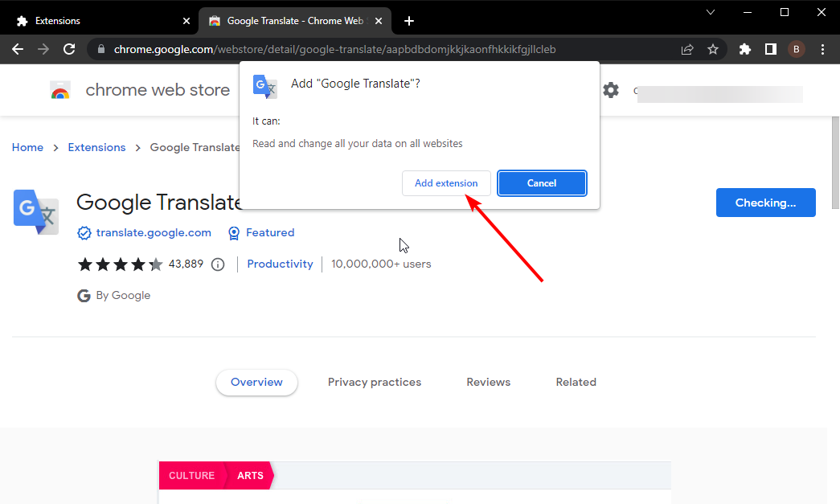Click the browser back arrow
The image size is (840, 504).
(x=18, y=49)
